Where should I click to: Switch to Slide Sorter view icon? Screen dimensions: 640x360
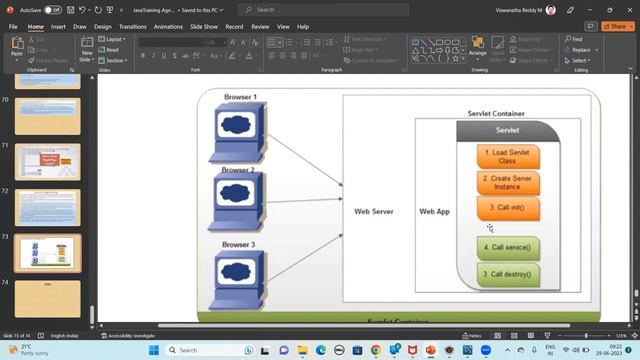pyautogui.click(x=514, y=336)
